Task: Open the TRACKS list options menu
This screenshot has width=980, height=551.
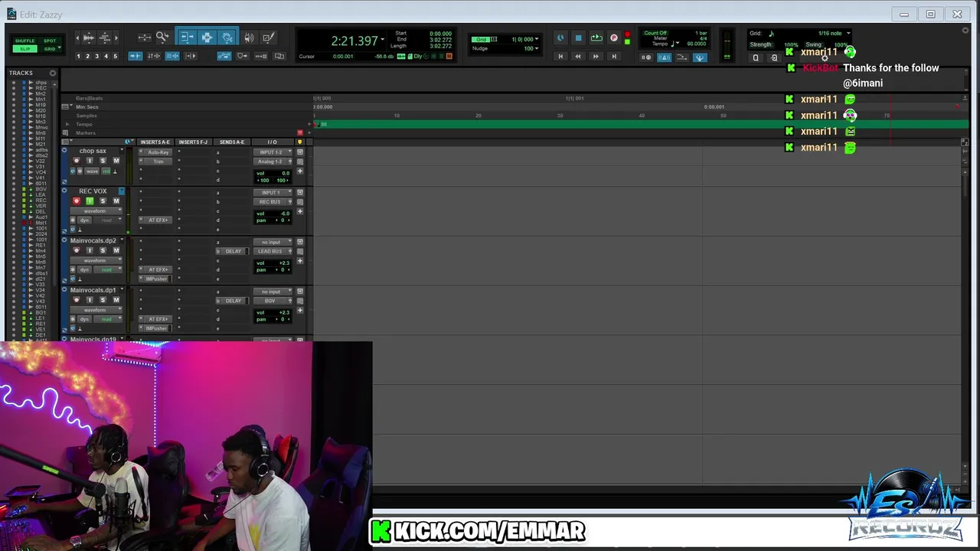Action: click(52, 73)
